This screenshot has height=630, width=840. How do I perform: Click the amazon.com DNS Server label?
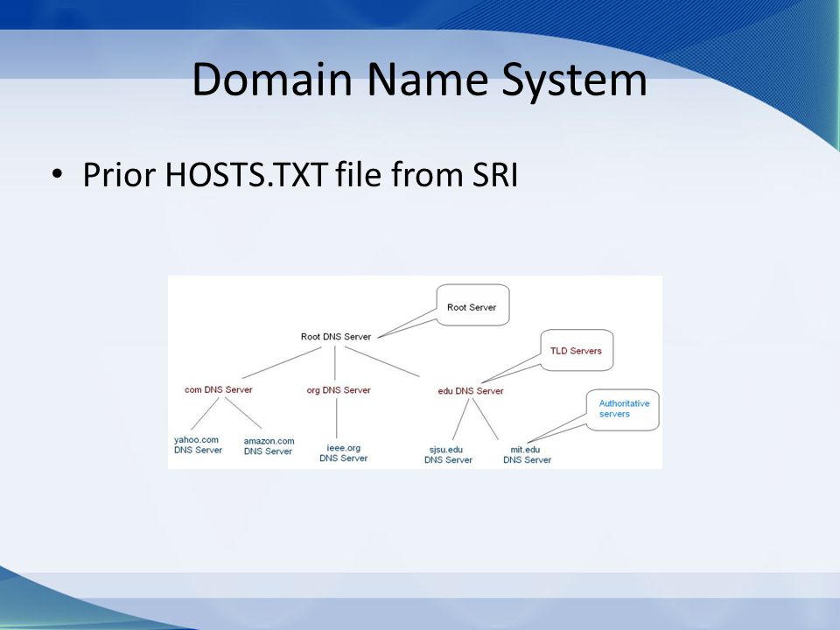click(x=269, y=445)
